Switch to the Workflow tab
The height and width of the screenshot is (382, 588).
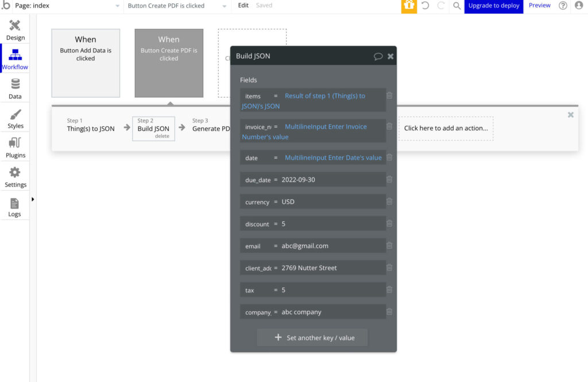[15, 59]
